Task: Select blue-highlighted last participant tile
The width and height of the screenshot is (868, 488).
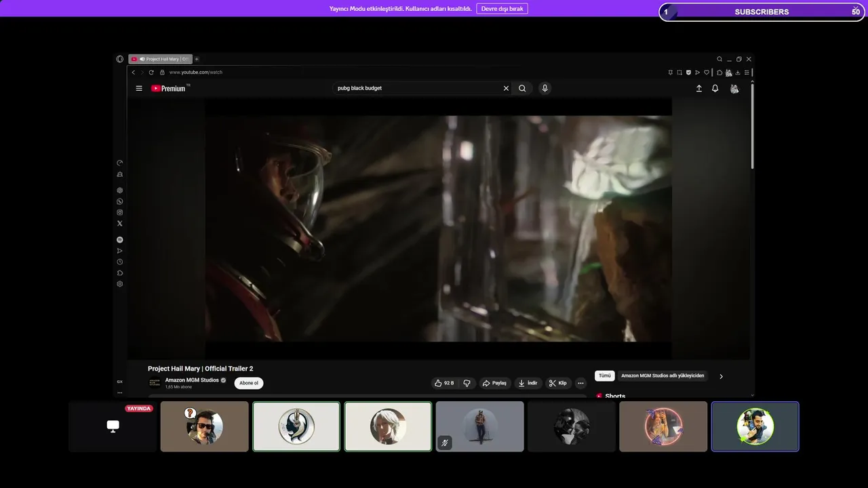Action: (x=755, y=426)
